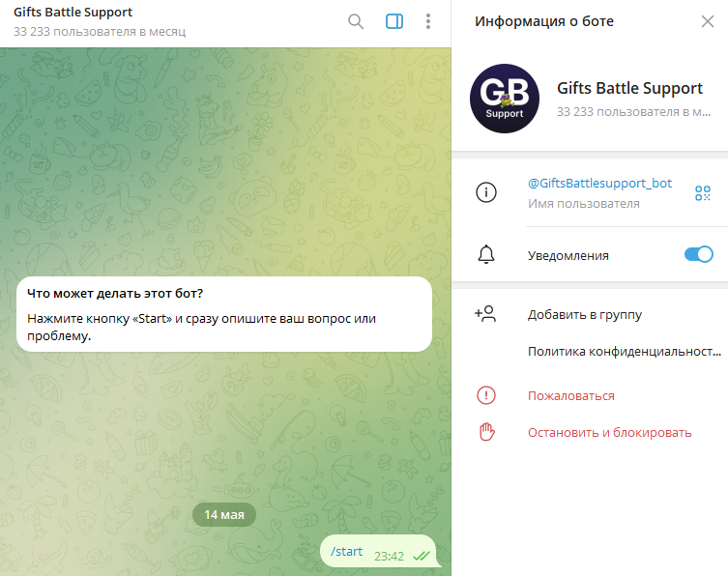This screenshot has height=576, width=728.
Task: Choose Остановить и блокировать
Action: (610, 433)
